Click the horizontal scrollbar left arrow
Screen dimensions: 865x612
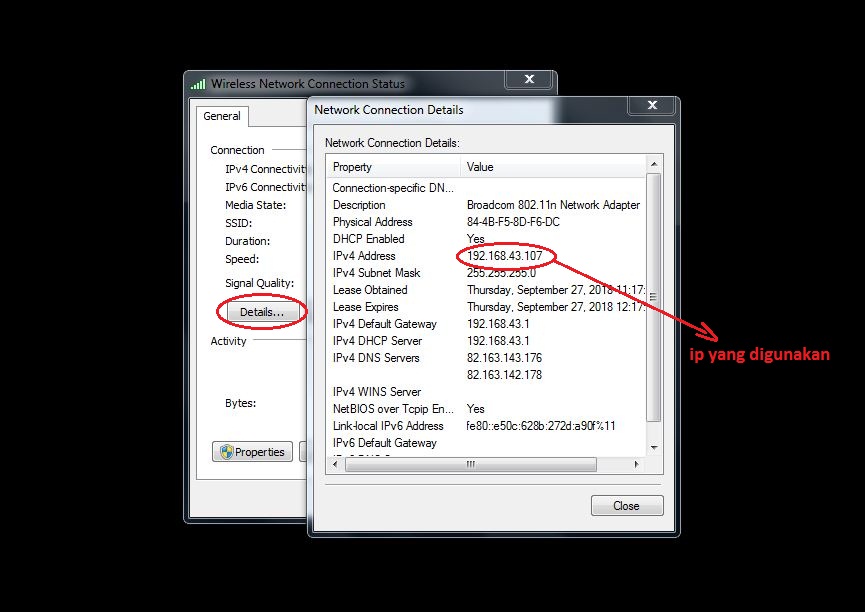335,465
